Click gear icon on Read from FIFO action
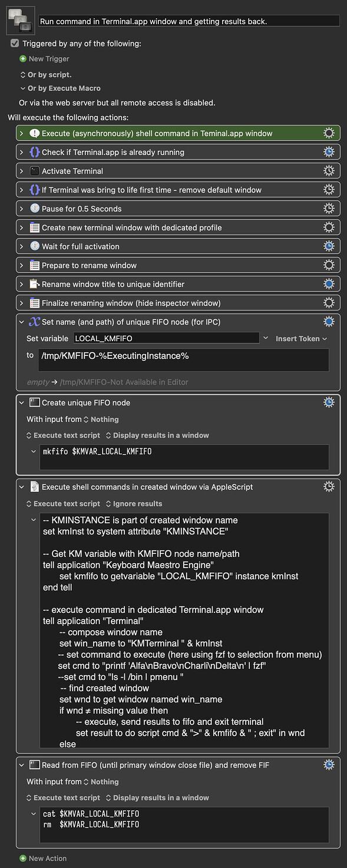The image size is (347, 868). click(329, 764)
